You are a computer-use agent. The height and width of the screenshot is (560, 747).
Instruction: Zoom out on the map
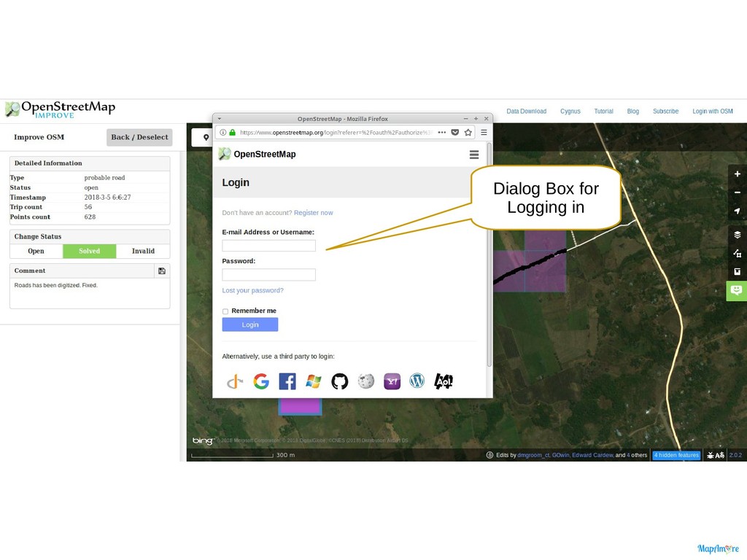click(x=737, y=192)
